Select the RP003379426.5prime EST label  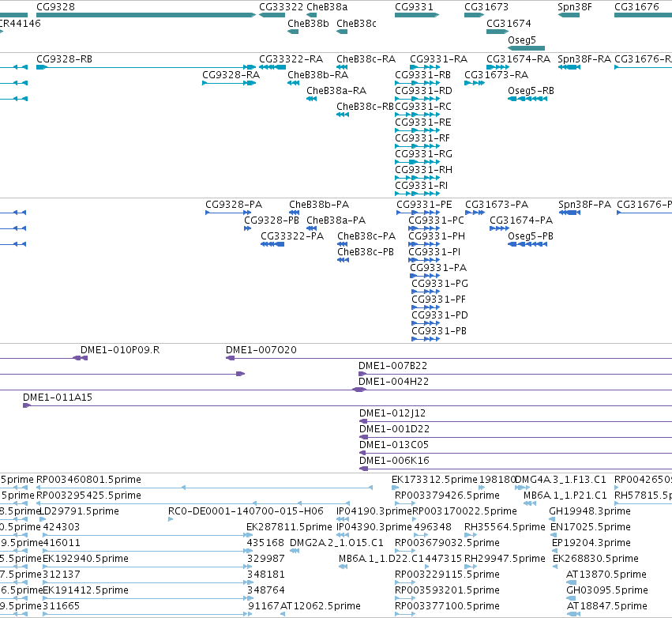coord(447,496)
